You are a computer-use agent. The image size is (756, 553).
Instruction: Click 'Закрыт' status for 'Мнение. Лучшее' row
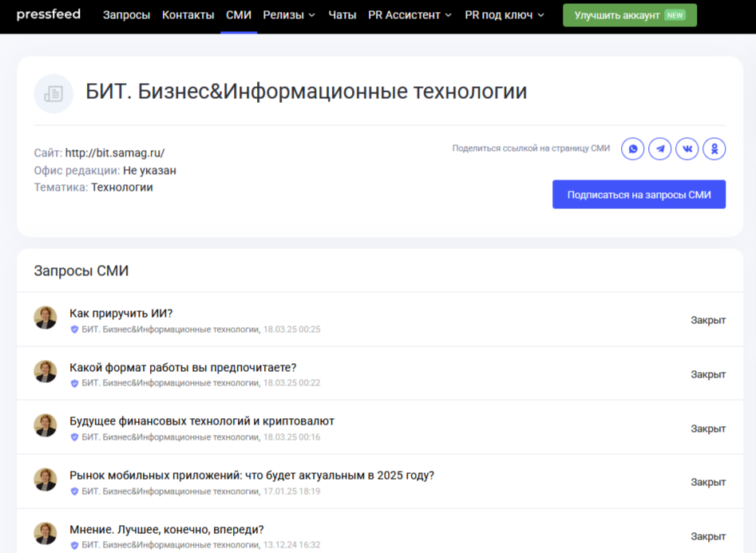708,536
